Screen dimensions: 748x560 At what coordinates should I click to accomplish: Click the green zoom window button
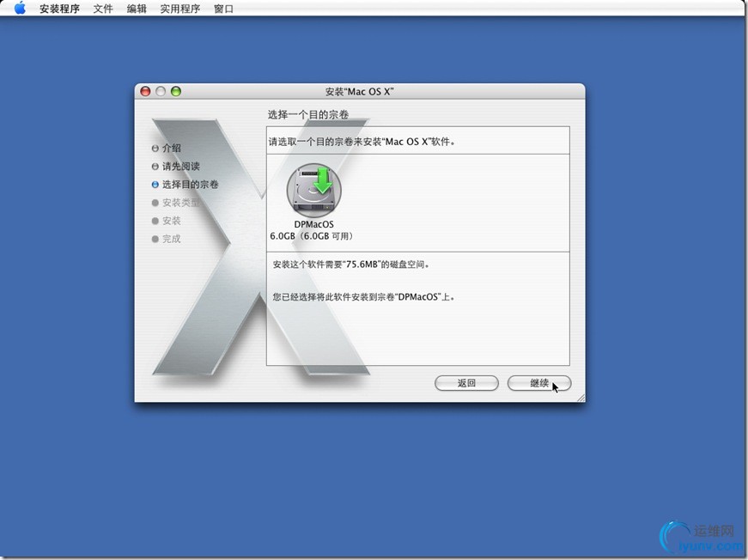[x=176, y=91]
